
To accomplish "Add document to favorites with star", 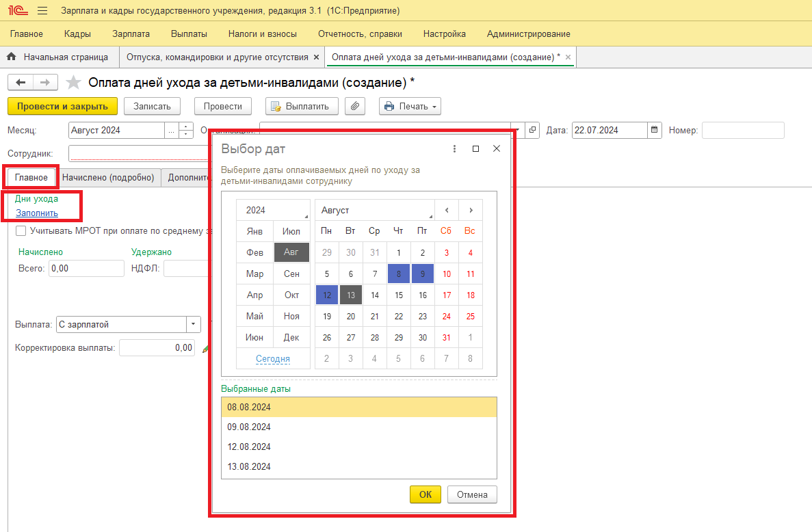I will click(x=73, y=82).
